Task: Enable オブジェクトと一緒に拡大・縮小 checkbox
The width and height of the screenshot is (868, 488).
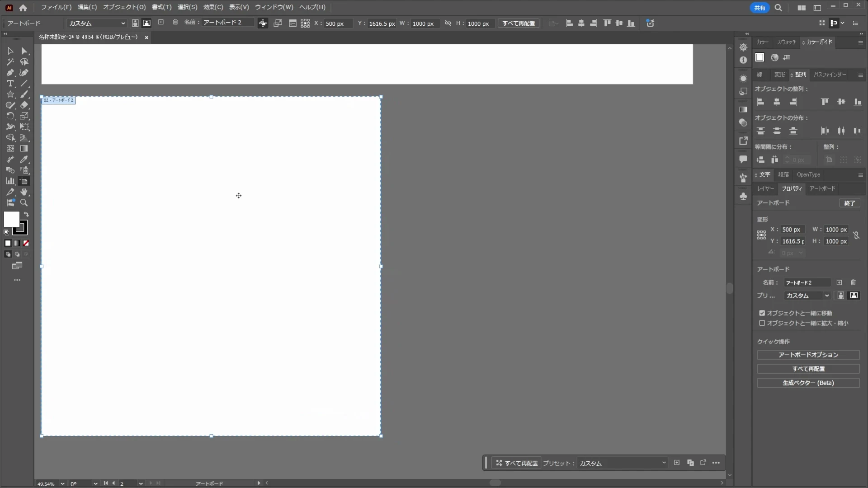Action: click(762, 323)
